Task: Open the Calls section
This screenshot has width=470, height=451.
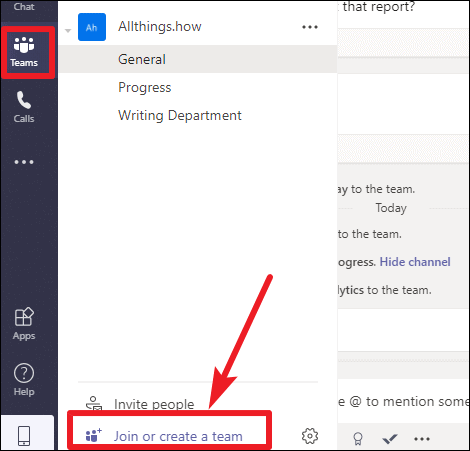Action: point(24,107)
